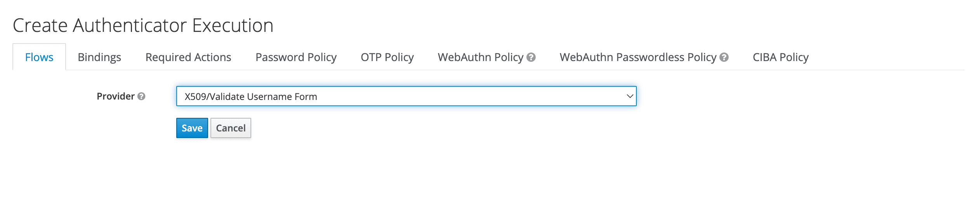Click empty tab strip right of CIBA Policy
This screenshot has height=224, width=980.
click(x=893, y=57)
